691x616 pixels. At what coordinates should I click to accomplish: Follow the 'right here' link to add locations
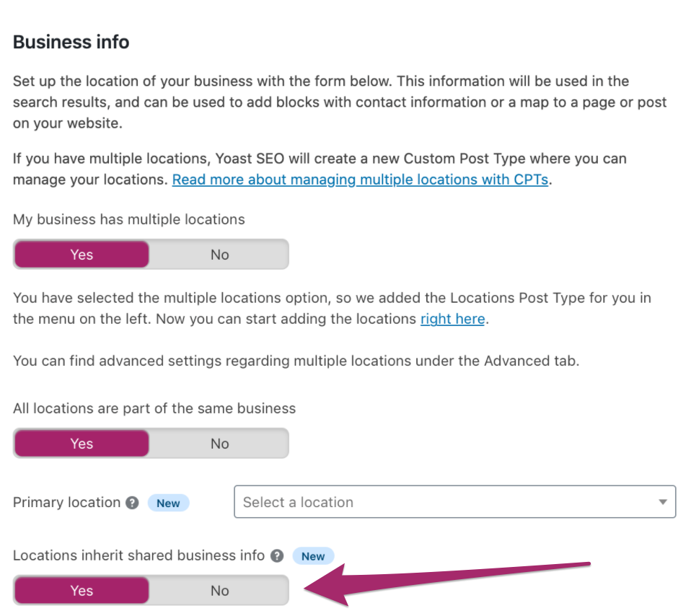click(452, 318)
